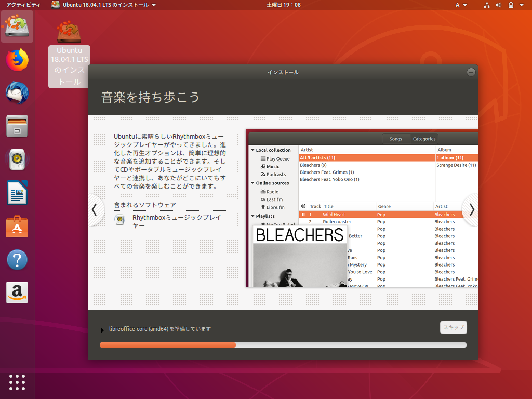Click the 含まれるソフトウェア heading
The height and width of the screenshot is (399, 532).
[145, 205]
